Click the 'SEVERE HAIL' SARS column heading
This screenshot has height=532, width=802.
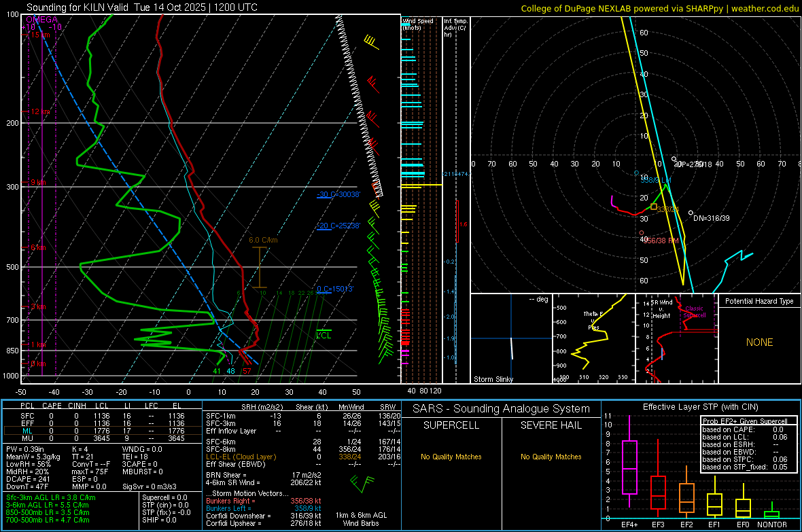click(551, 425)
